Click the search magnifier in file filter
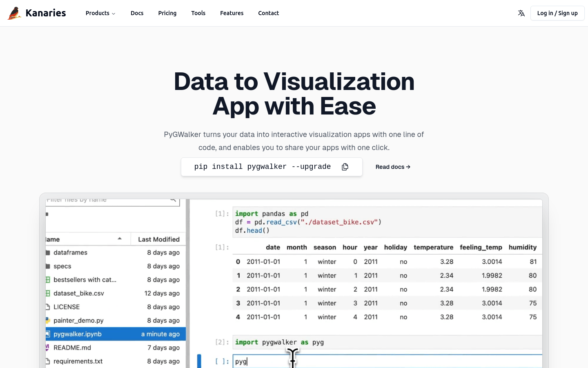The height and width of the screenshot is (368, 588). [173, 200]
